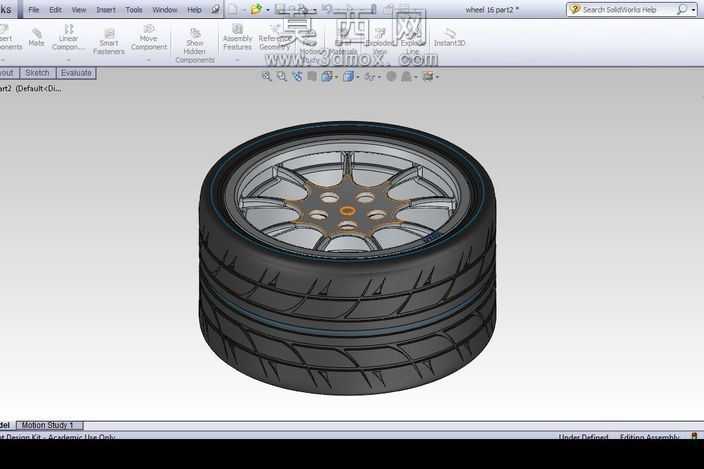Viewport: 704px width, 469px height.
Task: Expand dropdown under Linear Component
Action: 68,60
